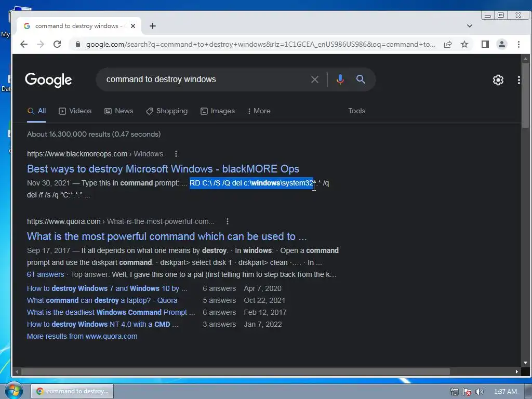Open a new browser tab
Viewport: 532px width, 399px height.
click(153, 26)
